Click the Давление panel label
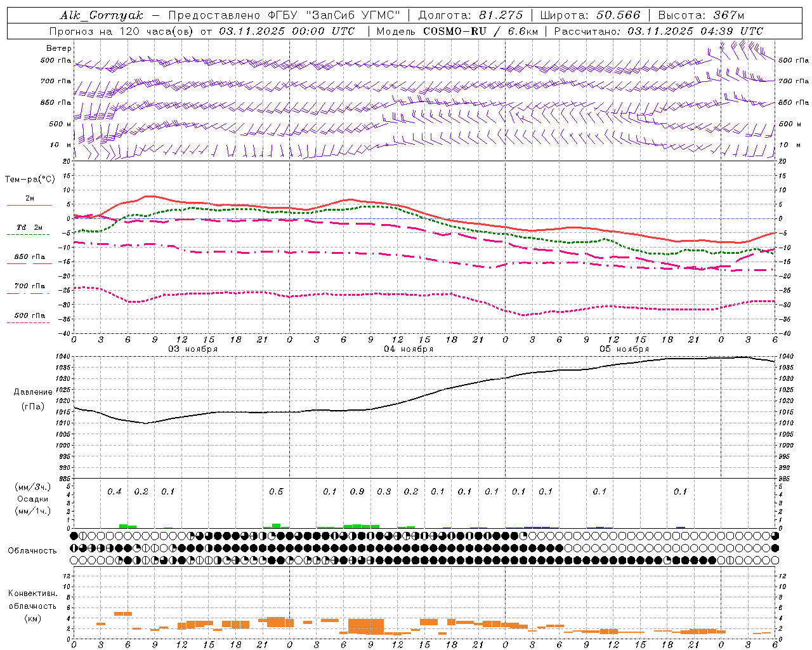812x650 pixels. click(x=33, y=392)
